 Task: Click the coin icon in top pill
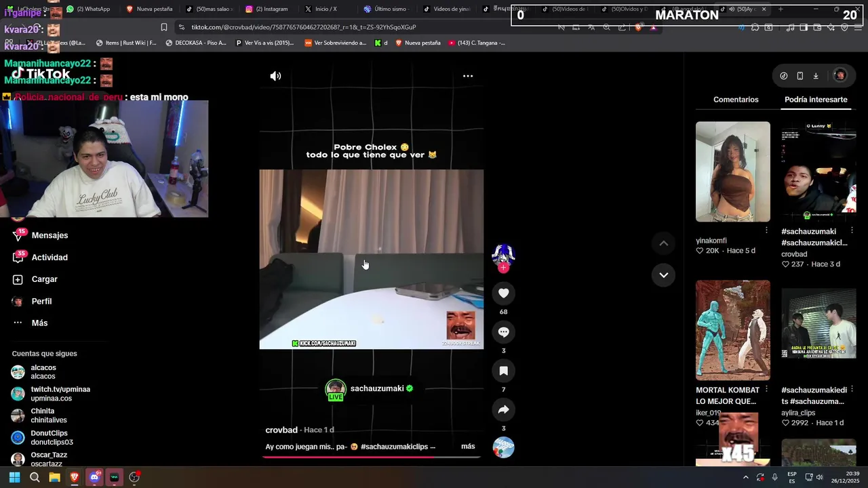[784, 76]
